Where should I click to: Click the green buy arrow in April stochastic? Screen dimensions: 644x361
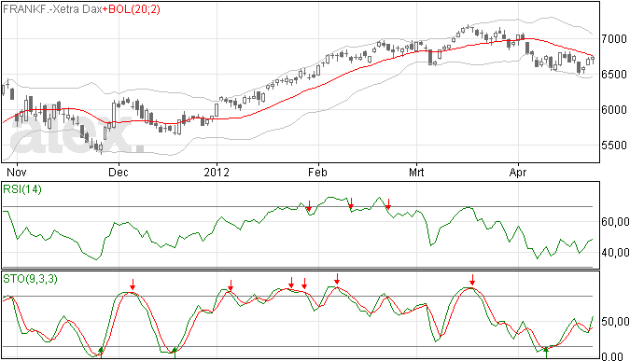tap(546, 353)
